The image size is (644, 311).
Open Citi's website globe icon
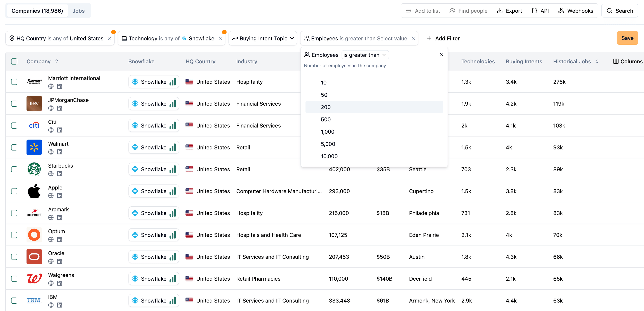pos(51,130)
